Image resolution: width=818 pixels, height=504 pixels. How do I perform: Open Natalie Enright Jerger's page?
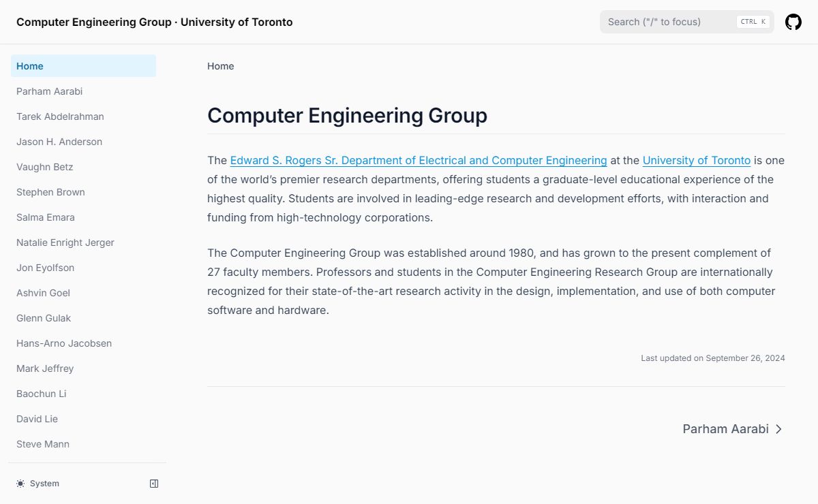coord(83,242)
